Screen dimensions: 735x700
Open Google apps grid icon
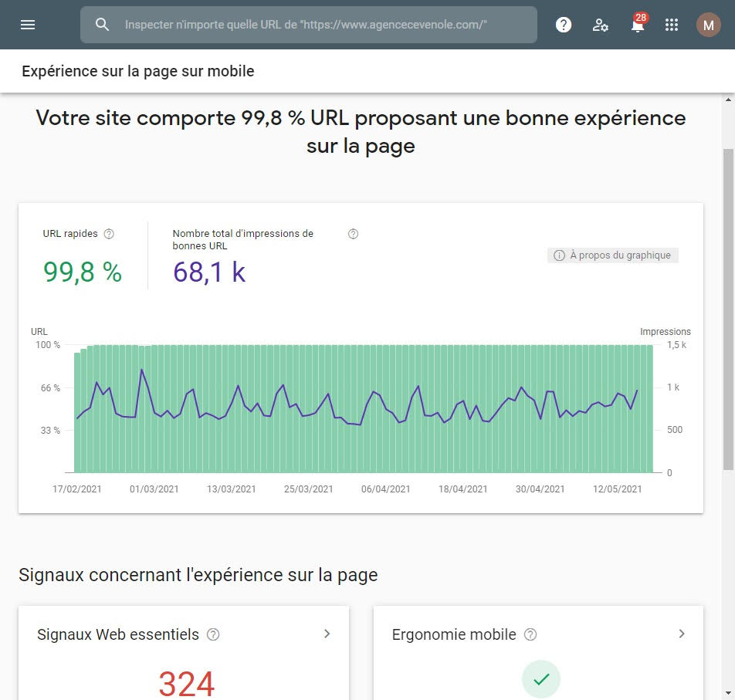pos(672,25)
